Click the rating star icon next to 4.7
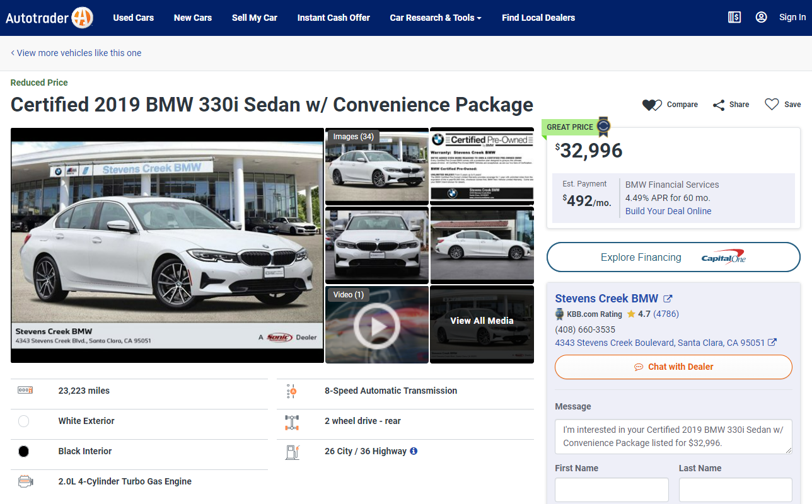Viewport: 812px width, 504px height. [631, 314]
